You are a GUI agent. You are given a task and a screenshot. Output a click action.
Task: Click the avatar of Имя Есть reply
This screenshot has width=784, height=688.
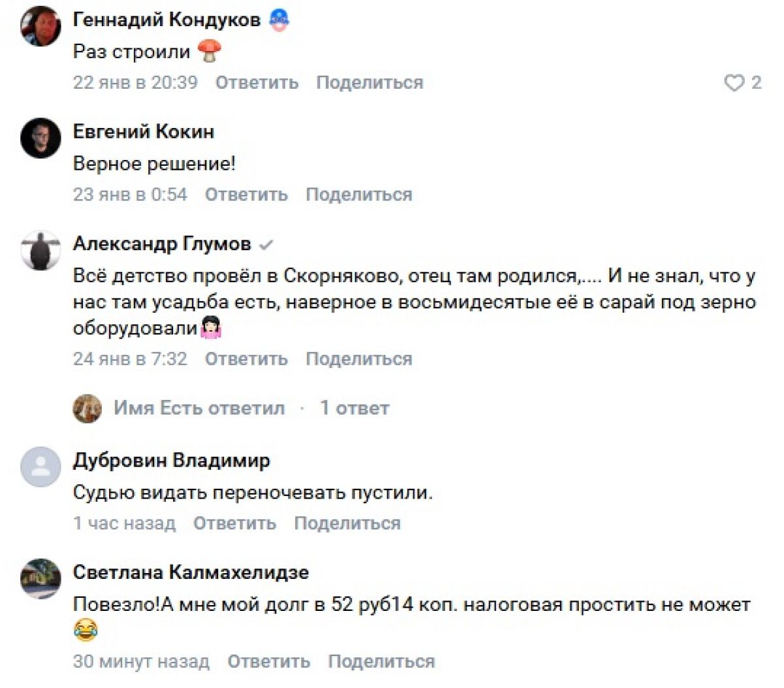(x=88, y=408)
